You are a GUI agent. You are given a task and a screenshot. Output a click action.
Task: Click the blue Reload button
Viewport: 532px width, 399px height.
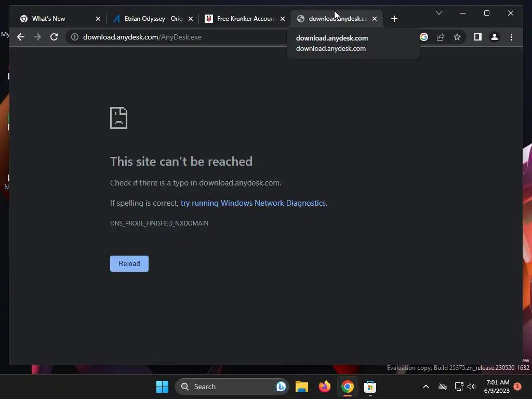coord(129,263)
